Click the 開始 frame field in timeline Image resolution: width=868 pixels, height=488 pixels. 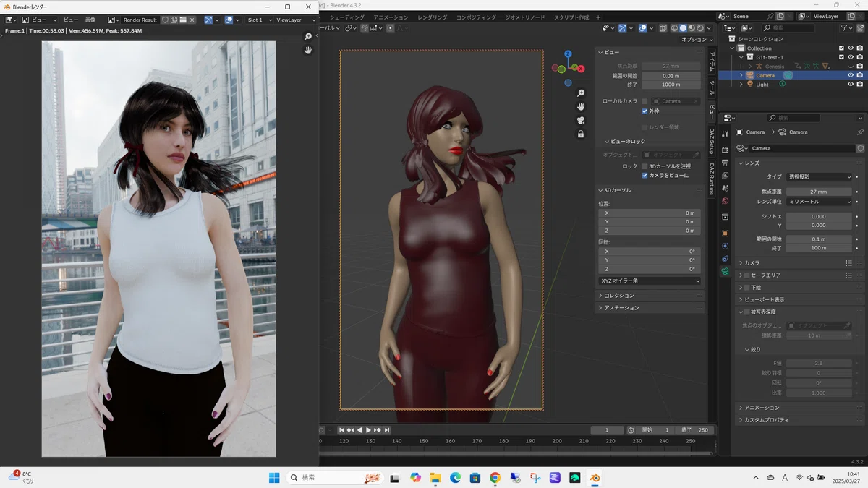pyautogui.click(x=655, y=430)
